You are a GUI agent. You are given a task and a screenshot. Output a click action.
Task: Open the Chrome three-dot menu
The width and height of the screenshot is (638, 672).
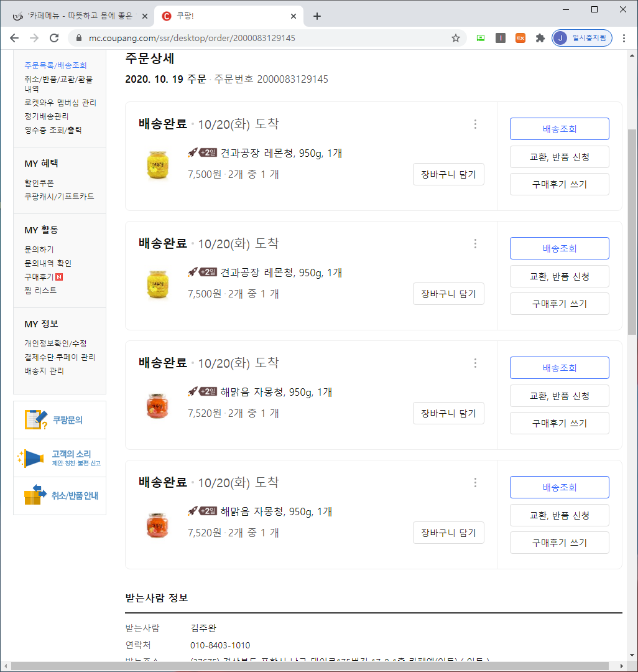coord(624,38)
